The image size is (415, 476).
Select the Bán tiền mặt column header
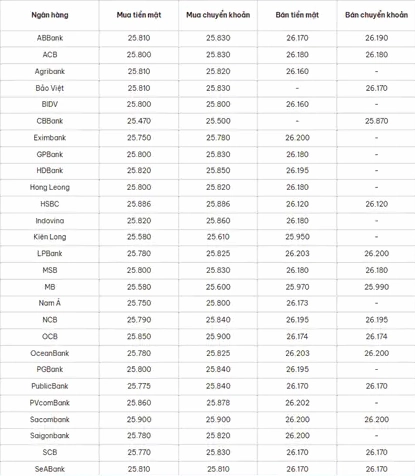[297, 15]
